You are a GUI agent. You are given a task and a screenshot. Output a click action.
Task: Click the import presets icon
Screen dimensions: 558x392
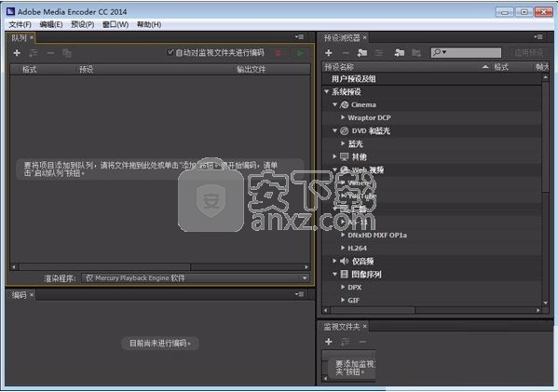tap(400, 53)
